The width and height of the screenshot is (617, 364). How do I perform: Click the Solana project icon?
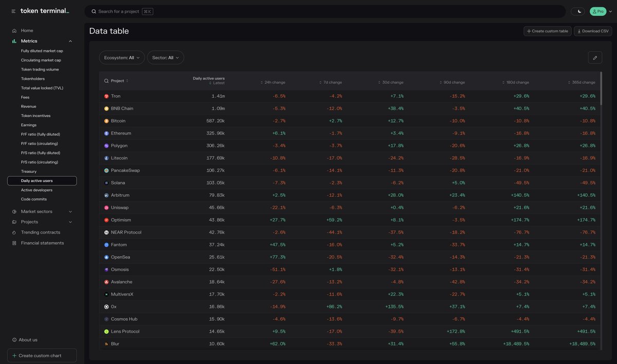(x=106, y=183)
